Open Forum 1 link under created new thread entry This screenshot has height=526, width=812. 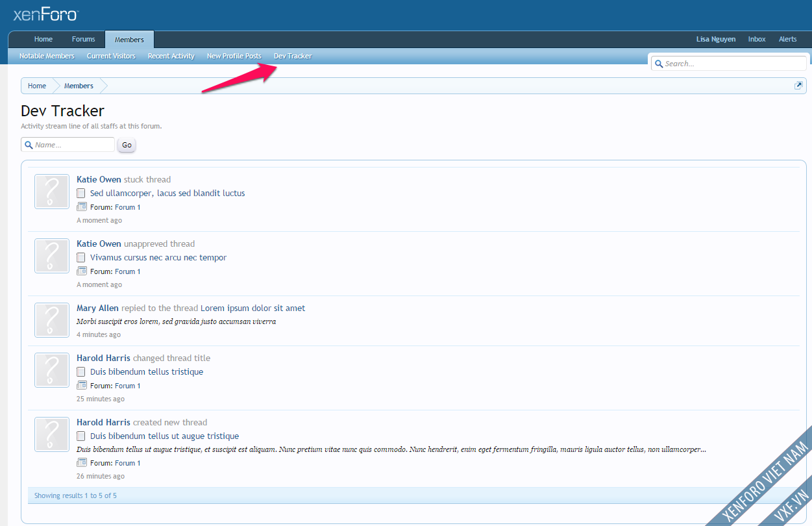(128, 463)
